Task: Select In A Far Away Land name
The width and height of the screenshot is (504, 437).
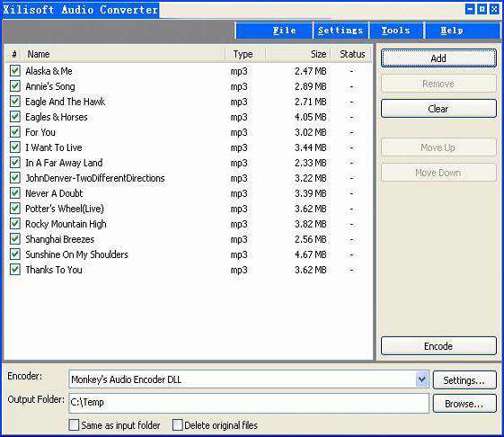Action: coord(64,163)
